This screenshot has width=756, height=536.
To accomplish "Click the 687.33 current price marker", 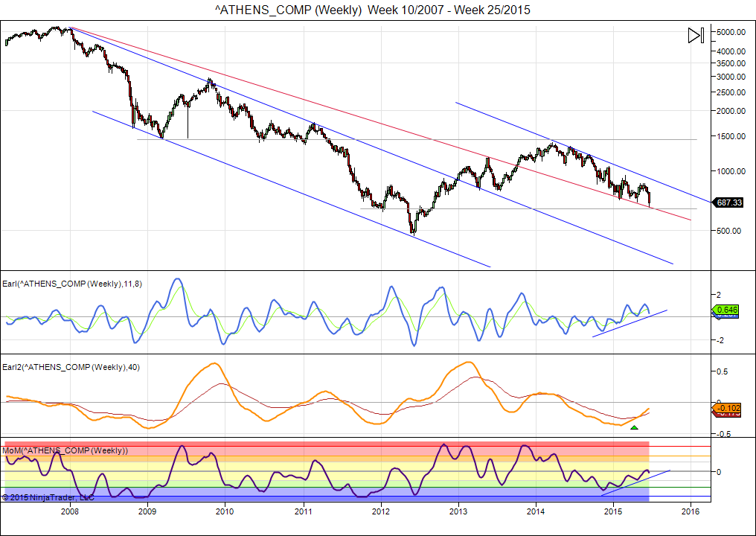I will 728,202.
